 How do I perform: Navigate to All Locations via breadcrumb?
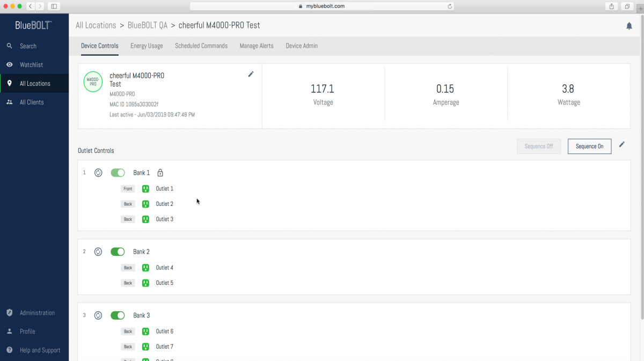(x=96, y=25)
